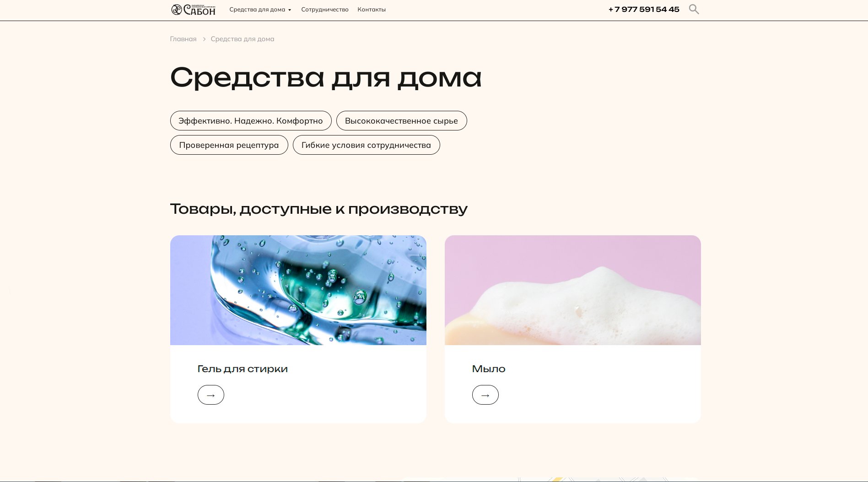Screen dimensions: 868x482
Task: Select Средства для дома breadcrumb
Action: pyautogui.click(x=243, y=39)
